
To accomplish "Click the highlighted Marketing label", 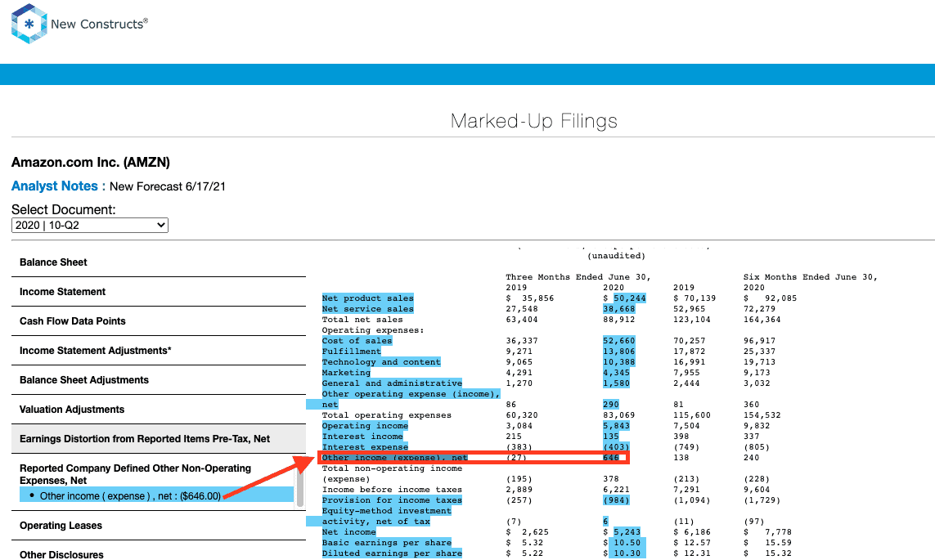I will click(x=347, y=373).
